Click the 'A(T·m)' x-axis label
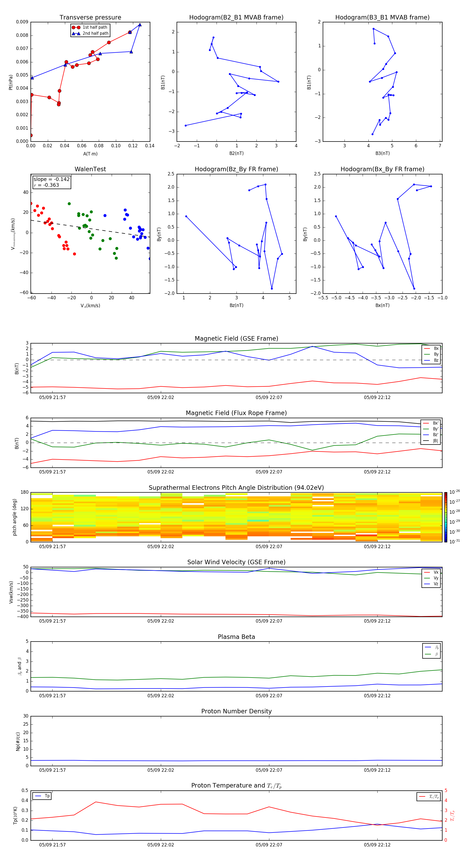Image resolution: width=473 pixels, height=868 pixels. pyautogui.click(x=90, y=154)
